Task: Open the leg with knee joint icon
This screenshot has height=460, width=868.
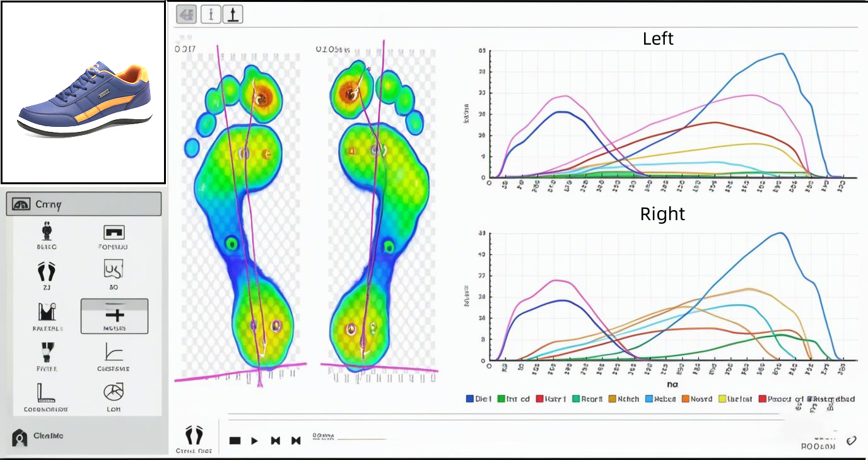Action: click(47, 352)
